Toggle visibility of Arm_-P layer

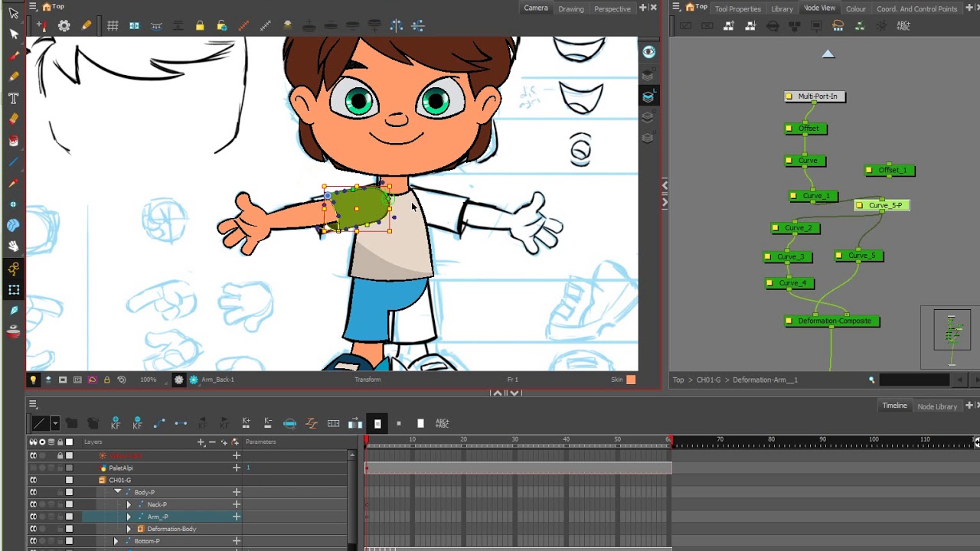pyautogui.click(x=33, y=517)
